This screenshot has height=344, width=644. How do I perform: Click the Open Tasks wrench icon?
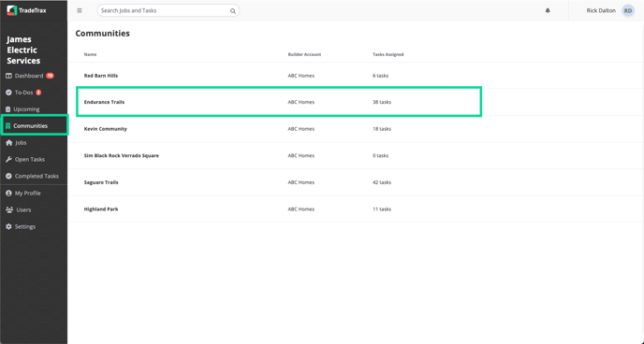click(8, 160)
